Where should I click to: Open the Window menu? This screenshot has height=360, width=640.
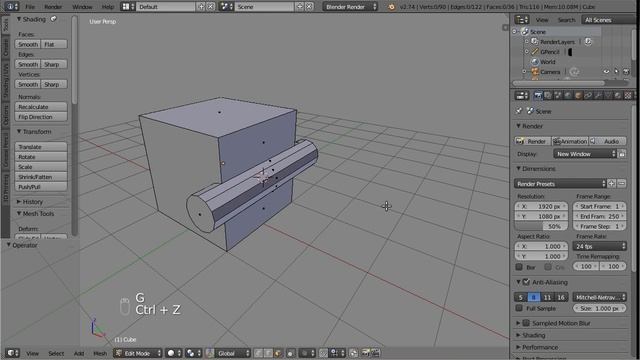pyautogui.click(x=82, y=7)
